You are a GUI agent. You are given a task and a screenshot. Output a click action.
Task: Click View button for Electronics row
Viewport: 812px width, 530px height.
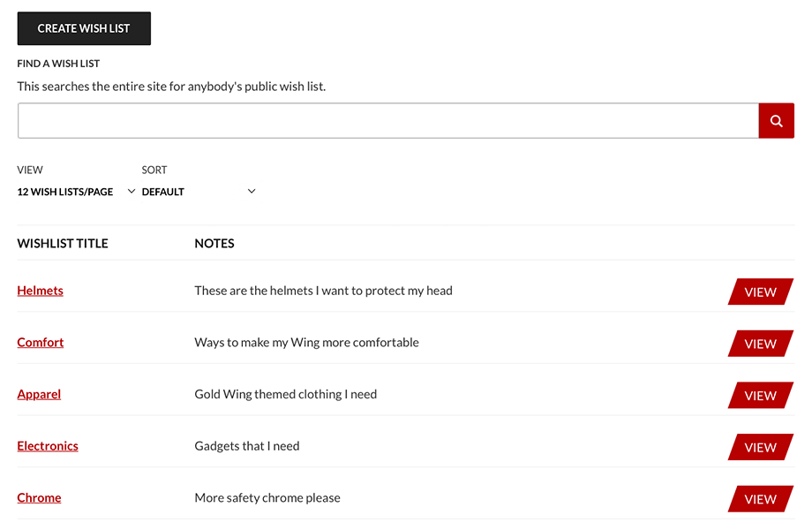click(760, 447)
